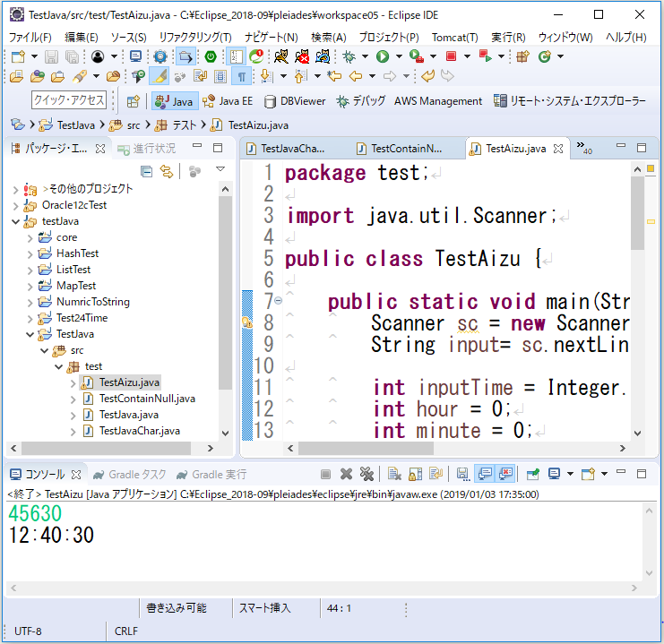This screenshot has height=644, width=664.
Task: Open New Console View dropdown arrow
Action: (x=604, y=474)
